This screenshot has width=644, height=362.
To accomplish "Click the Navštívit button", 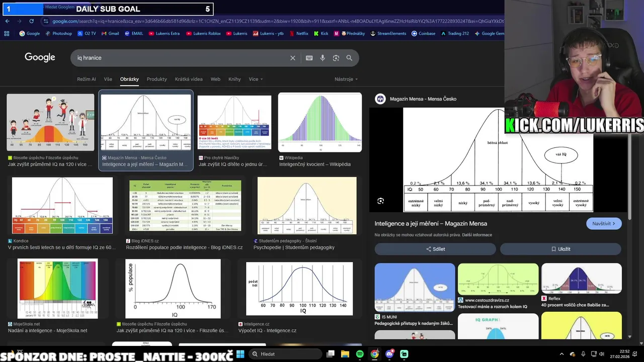I will pyautogui.click(x=604, y=224).
